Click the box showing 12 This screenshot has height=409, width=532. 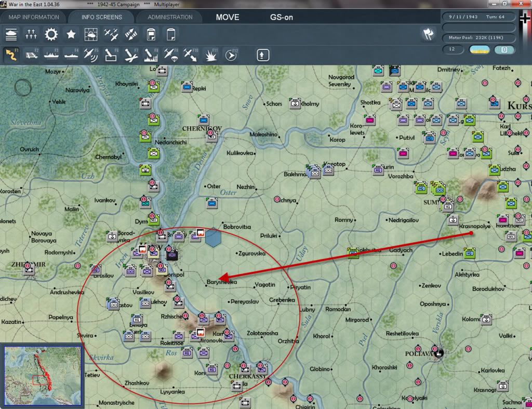coord(453,49)
